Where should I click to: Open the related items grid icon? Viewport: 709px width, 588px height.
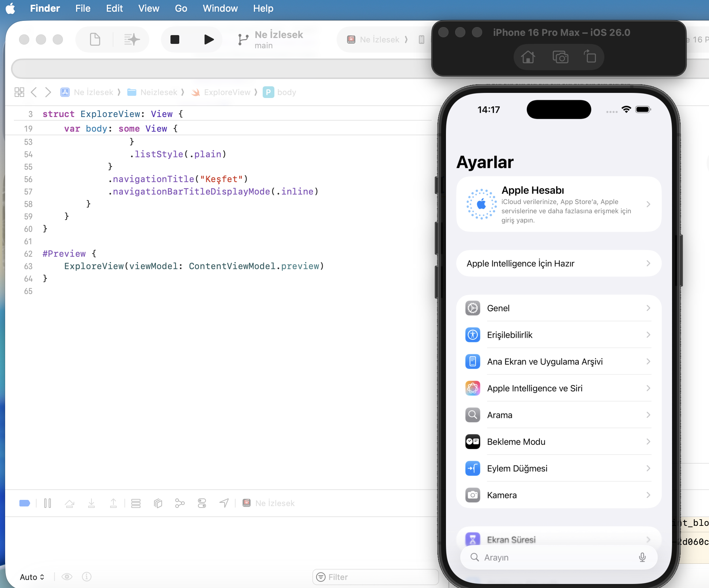pyautogui.click(x=19, y=92)
